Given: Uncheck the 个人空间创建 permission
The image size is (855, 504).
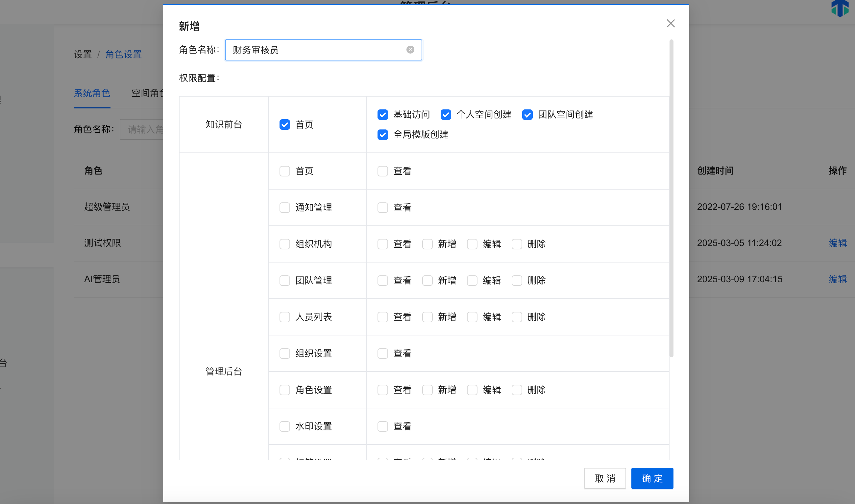Looking at the screenshot, I should (446, 115).
